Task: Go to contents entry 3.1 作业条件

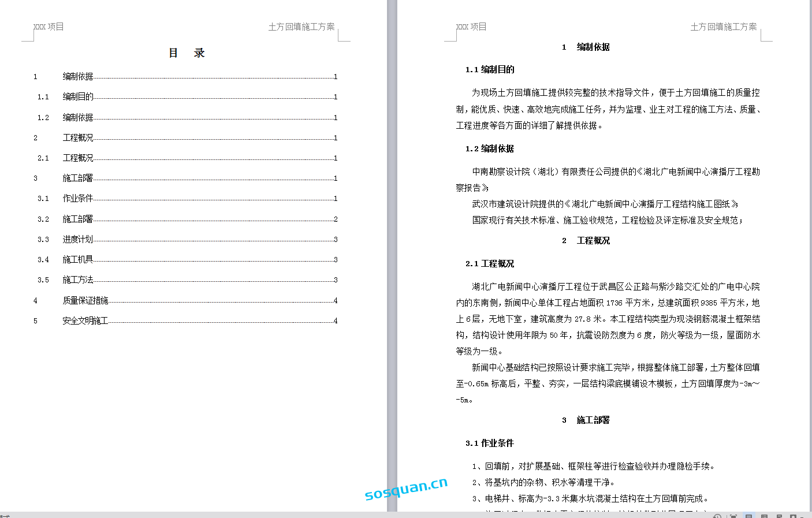Action: pos(78,199)
